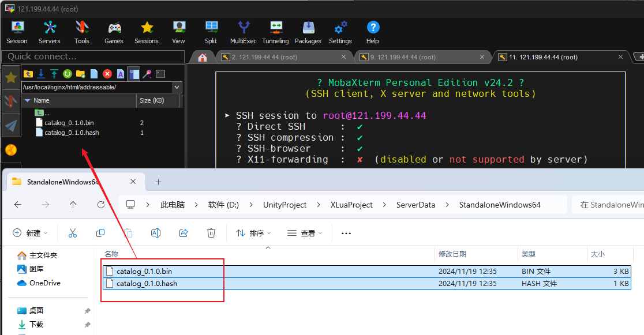Open the Session button in MobaXterm toolbar
644x335 pixels.
[17, 32]
